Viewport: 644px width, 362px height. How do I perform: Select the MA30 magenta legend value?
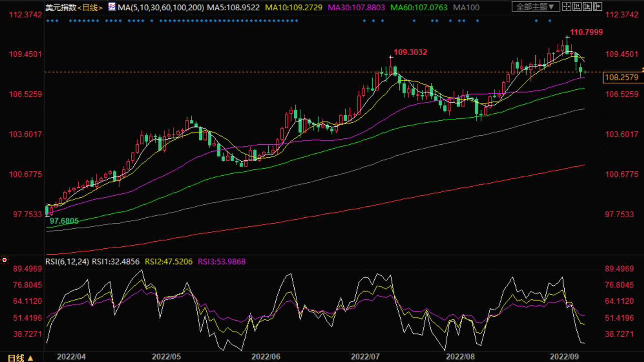coord(356,8)
